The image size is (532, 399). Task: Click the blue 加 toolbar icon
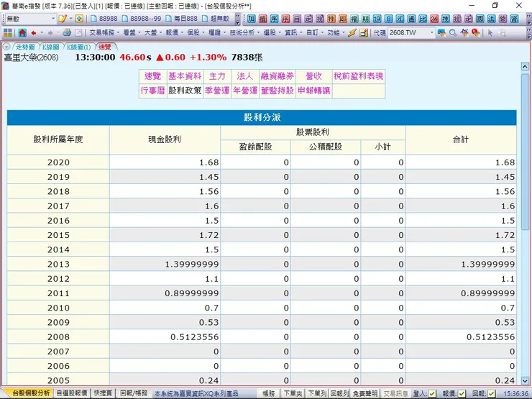click(x=251, y=19)
